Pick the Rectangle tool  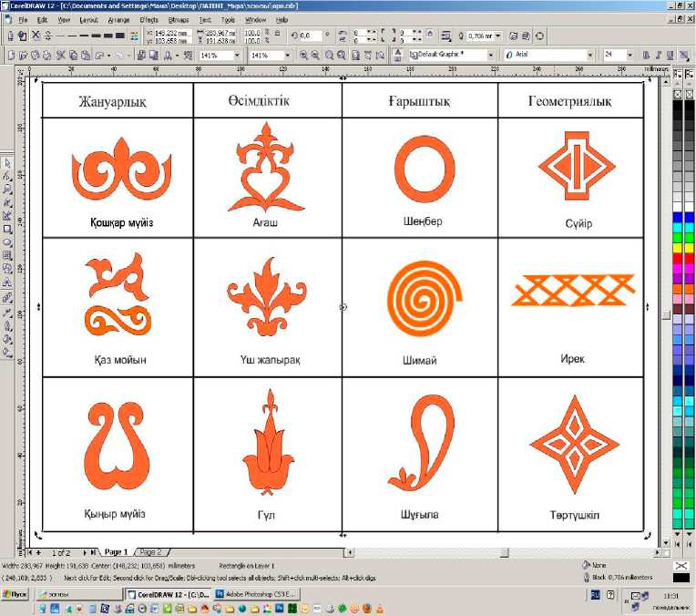click(x=7, y=230)
